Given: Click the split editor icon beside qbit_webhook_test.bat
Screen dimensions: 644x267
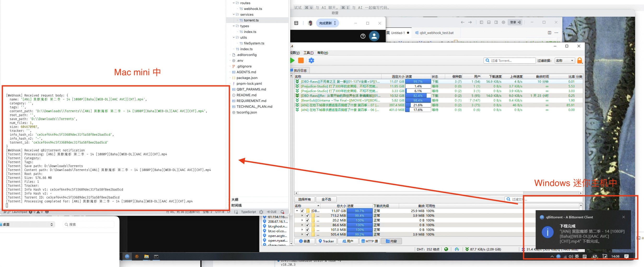Looking at the screenshot, I should tap(549, 33).
